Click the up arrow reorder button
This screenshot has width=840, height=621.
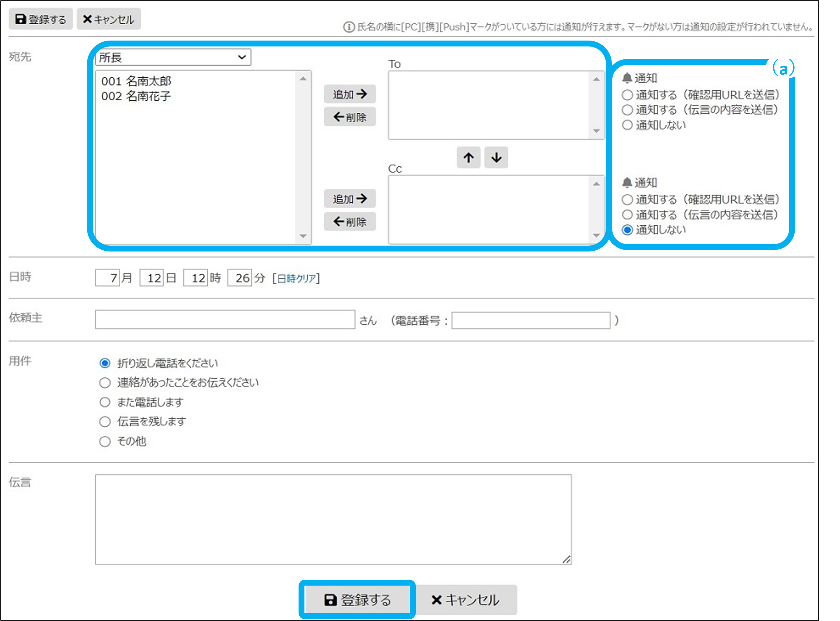[468, 157]
